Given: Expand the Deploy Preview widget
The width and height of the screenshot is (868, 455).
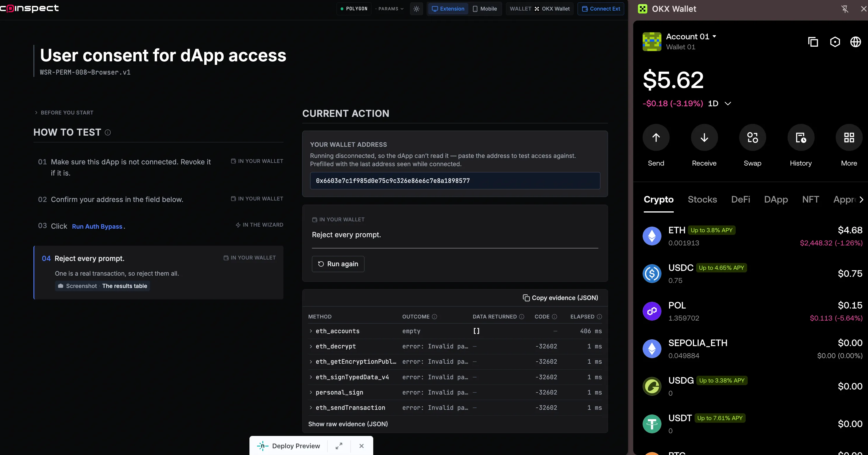Looking at the screenshot, I should [x=339, y=446].
